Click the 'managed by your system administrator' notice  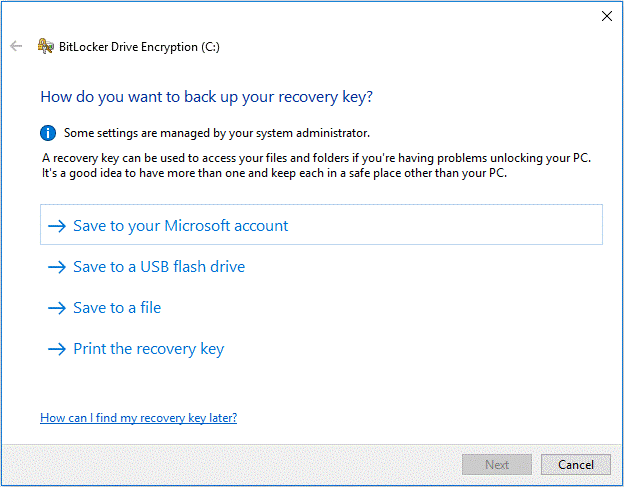click(216, 132)
